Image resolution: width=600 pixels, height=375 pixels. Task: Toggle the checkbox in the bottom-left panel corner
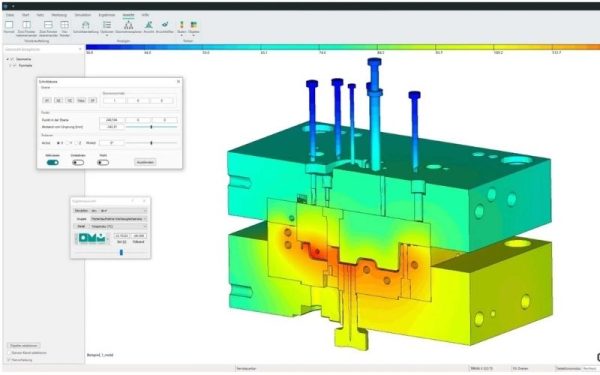coord(9,360)
